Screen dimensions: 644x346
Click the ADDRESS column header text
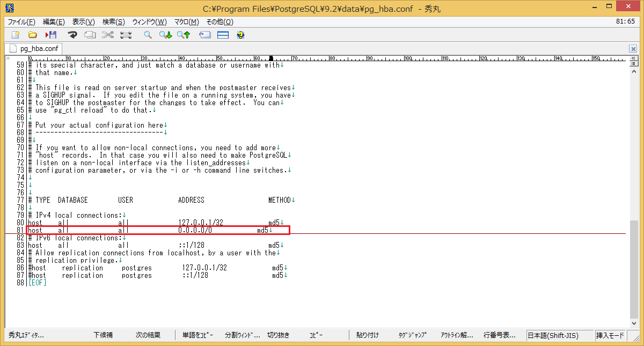(192, 200)
